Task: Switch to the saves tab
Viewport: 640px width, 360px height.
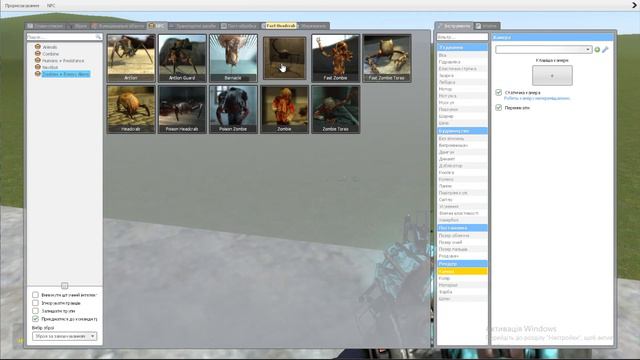Action: (313, 26)
